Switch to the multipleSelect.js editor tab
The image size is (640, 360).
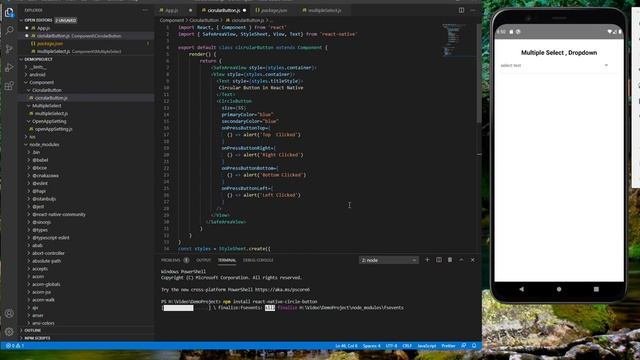coord(325,10)
